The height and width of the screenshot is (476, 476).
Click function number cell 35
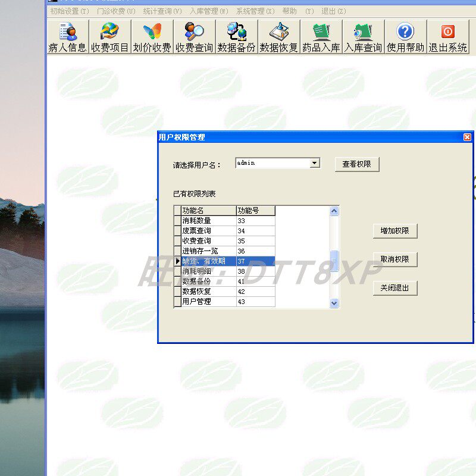256,241
